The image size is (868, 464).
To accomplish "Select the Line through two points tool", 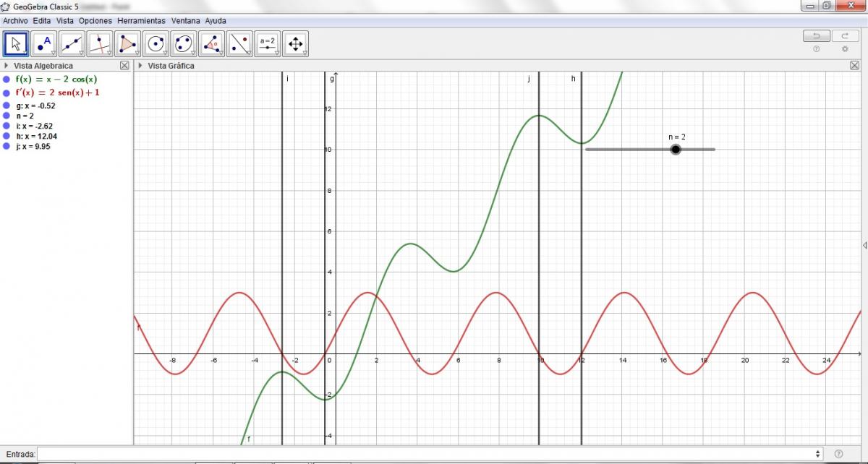I will pos(72,44).
